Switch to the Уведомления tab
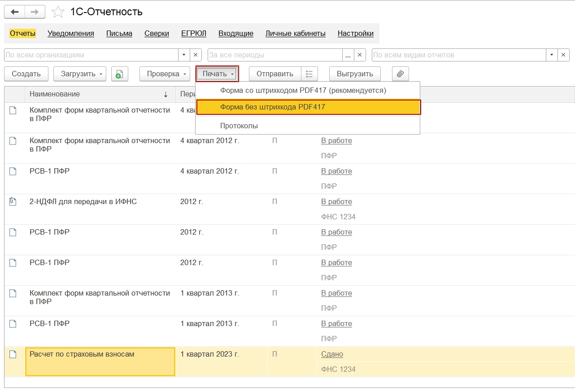 point(71,33)
